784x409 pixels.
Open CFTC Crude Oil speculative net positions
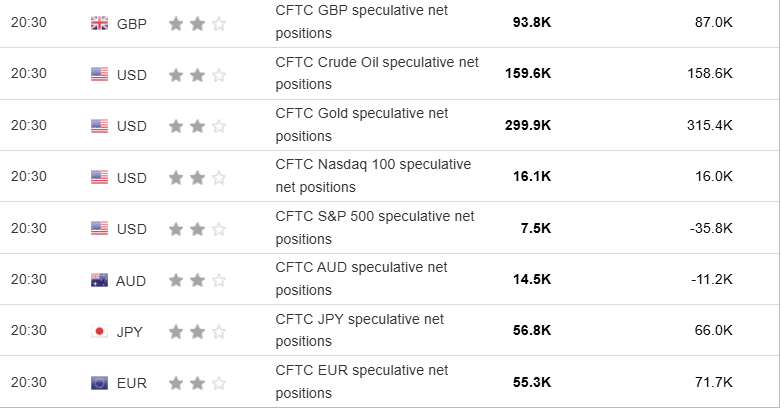pyautogui.click(x=376, y=73)
